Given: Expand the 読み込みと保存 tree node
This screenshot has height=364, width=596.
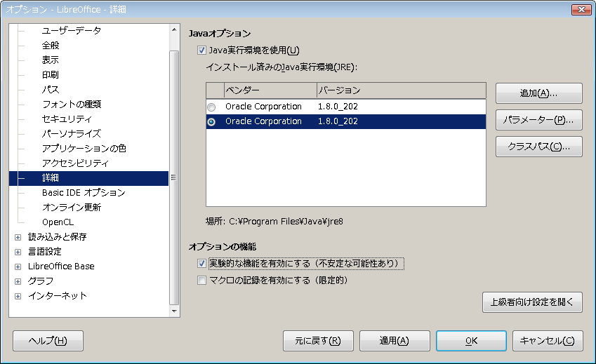Looking at the screenshot, I should (x=18, y=237).
